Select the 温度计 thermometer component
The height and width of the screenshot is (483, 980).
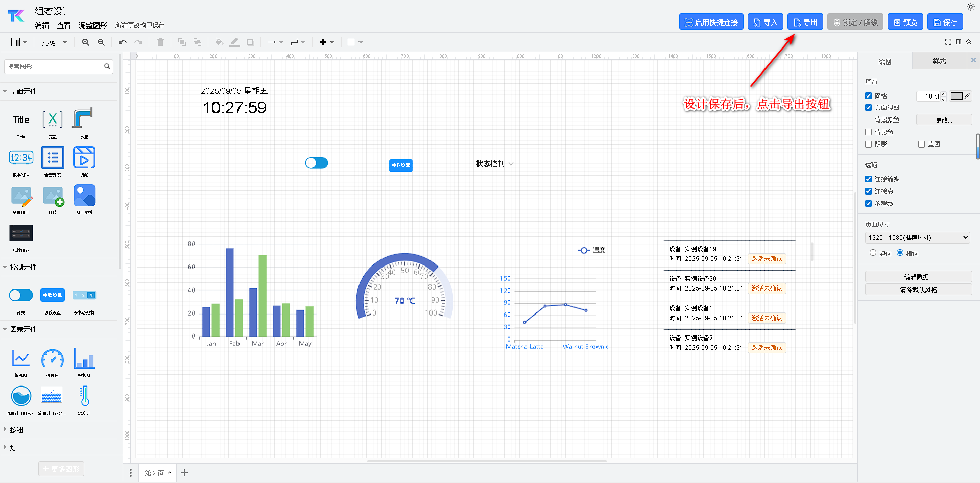pyautogui.click(x=84, y=397)
